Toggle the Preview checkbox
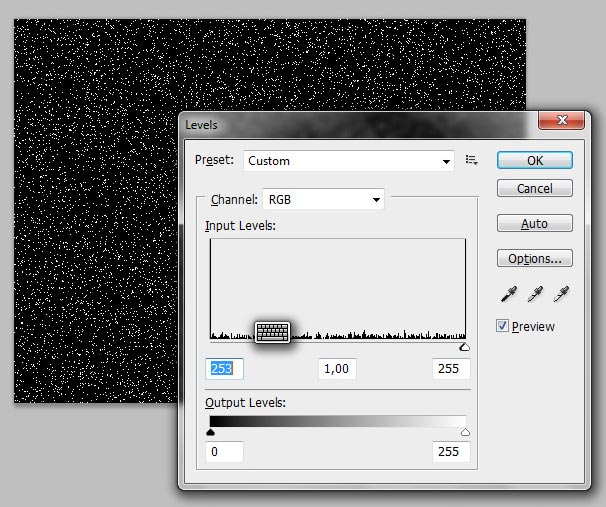 [503, 326]
